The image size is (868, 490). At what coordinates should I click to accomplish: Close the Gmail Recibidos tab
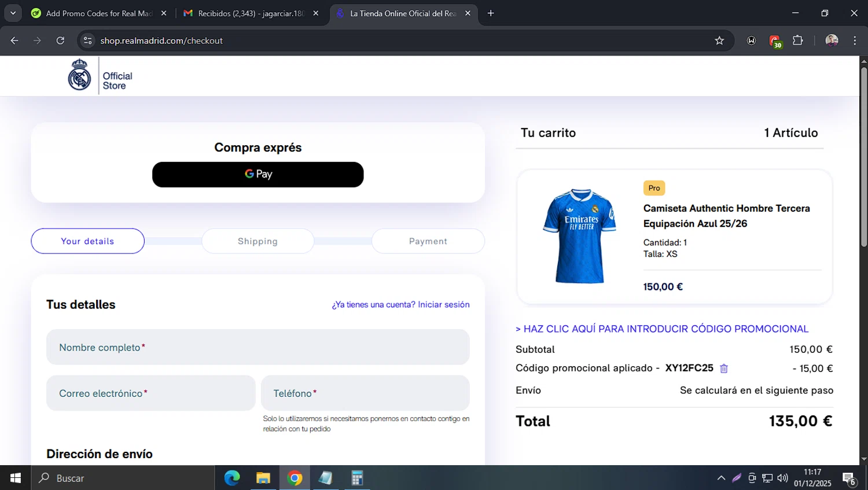316,13
